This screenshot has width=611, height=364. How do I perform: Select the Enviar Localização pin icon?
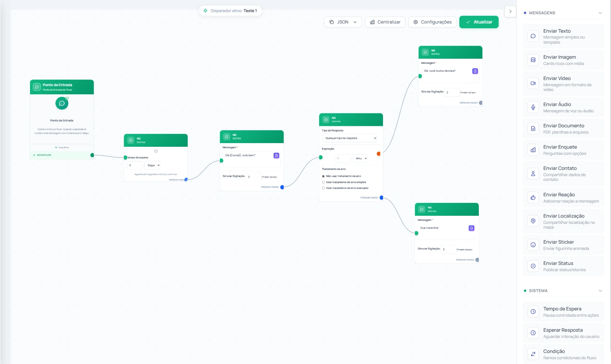coord(533,221)
